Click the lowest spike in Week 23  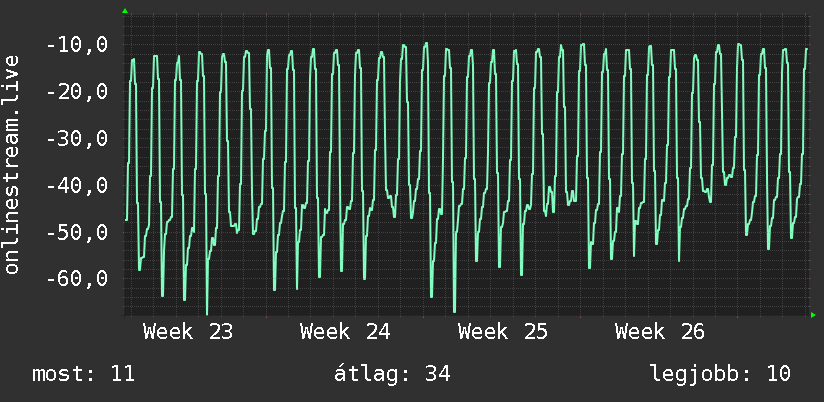click(207, 311)
